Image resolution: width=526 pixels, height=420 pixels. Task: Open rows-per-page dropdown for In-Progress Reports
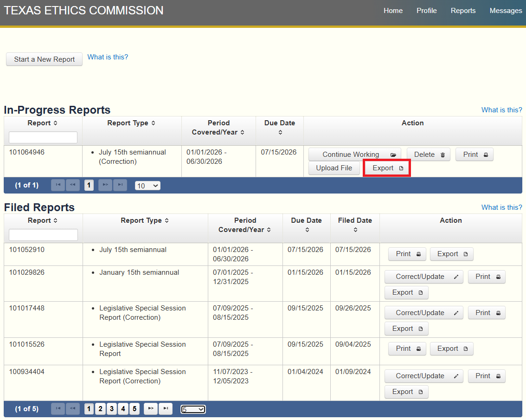[148, 186]
